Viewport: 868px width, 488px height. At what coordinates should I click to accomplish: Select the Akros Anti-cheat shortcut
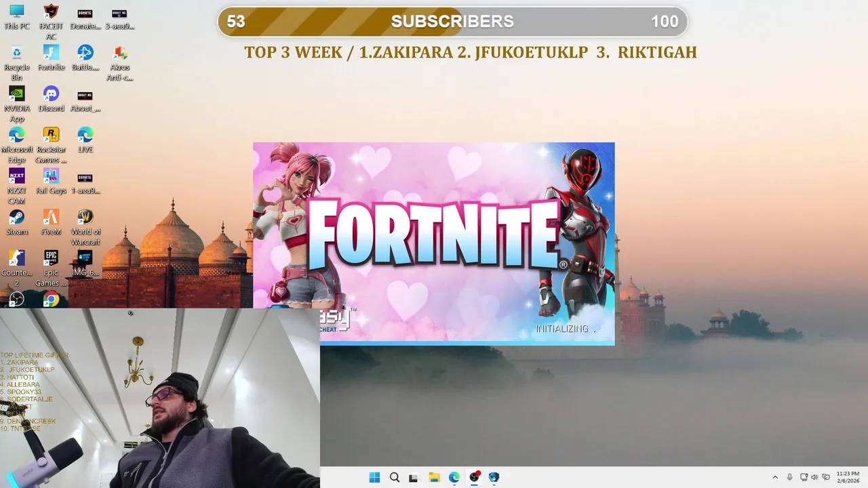119,63
